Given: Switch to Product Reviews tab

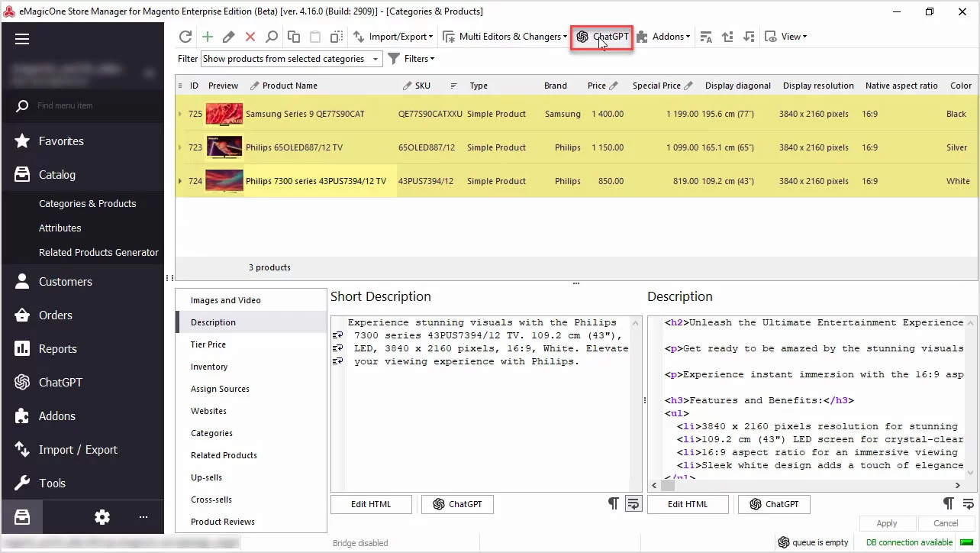Looking at the screenshot, I should click(x=251, y=522).
